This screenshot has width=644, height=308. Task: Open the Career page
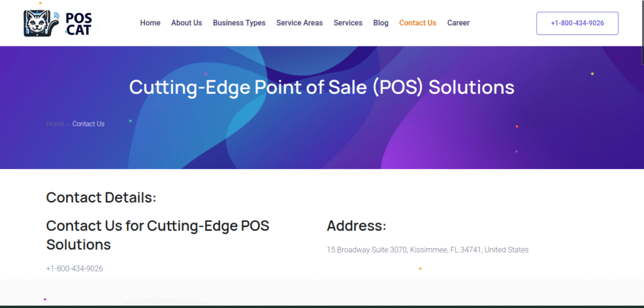458,23
